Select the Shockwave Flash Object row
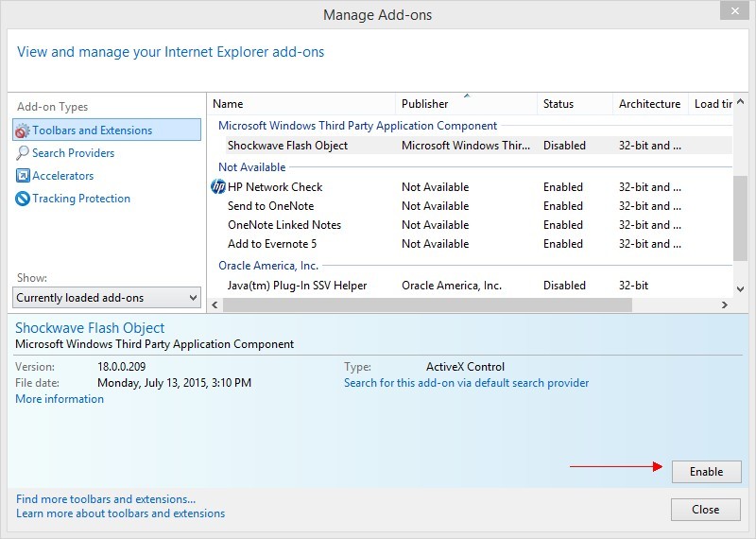Image resolution: width=756 pixels, height=539 pixels. (x=287, y=146)
